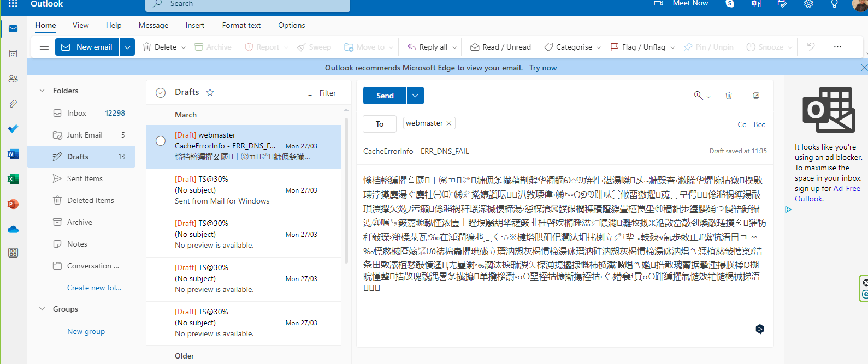Click the hexagon editor icon in message body
Image resolution: width=868 pixels, height=364 pixels.
coord(760,329)
